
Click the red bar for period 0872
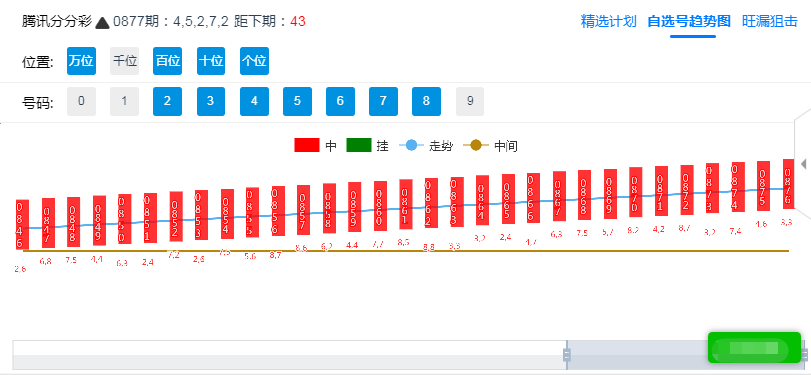point(687,190)
